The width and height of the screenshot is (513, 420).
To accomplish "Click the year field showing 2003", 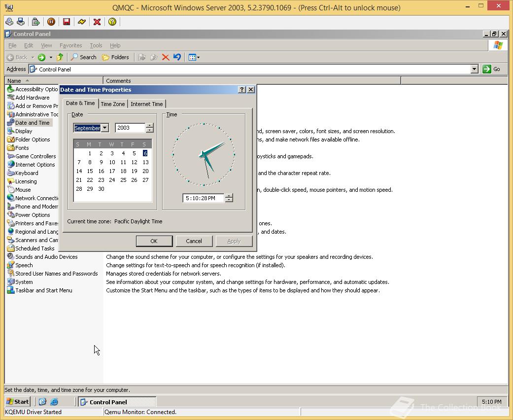I will [x=130, y=128].
